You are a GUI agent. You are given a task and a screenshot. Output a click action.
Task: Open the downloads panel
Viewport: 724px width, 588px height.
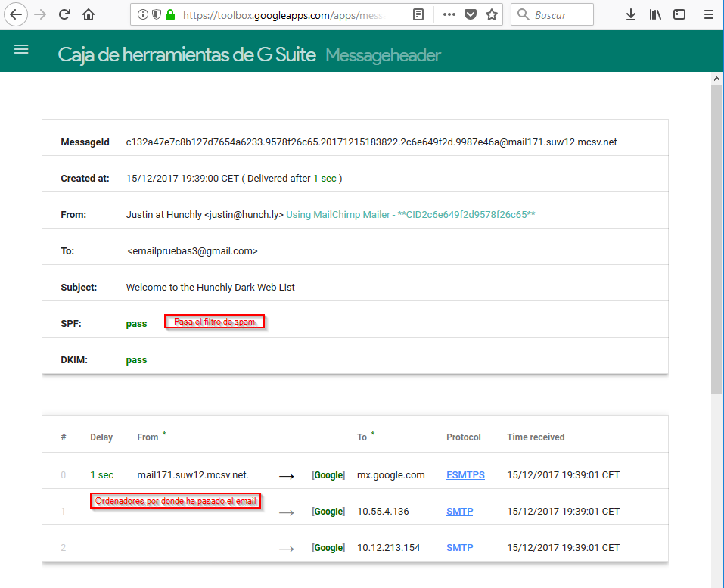(631, 15)
